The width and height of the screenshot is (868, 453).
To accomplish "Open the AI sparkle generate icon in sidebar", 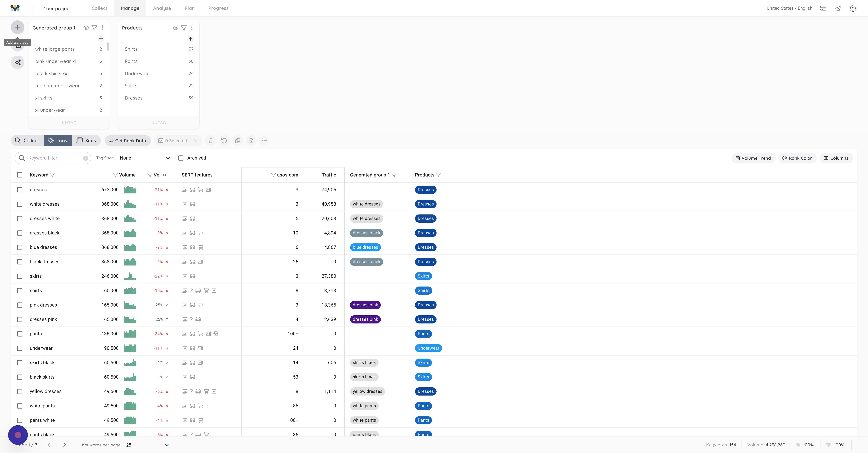I will point(17,63).
